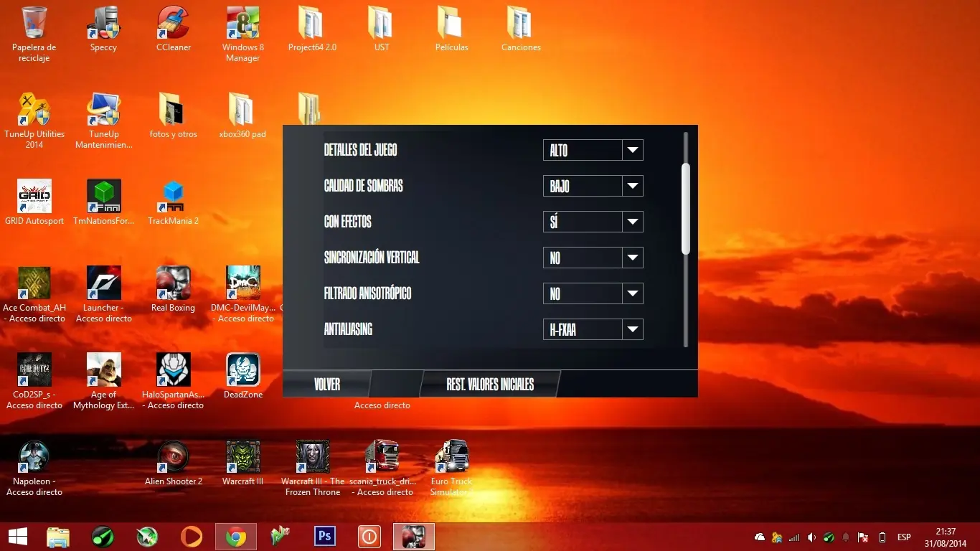Viewport: 980px width, 551px height.
Task: Click the settings window scrollbar thumb
Action: click(x=685, y=208)
